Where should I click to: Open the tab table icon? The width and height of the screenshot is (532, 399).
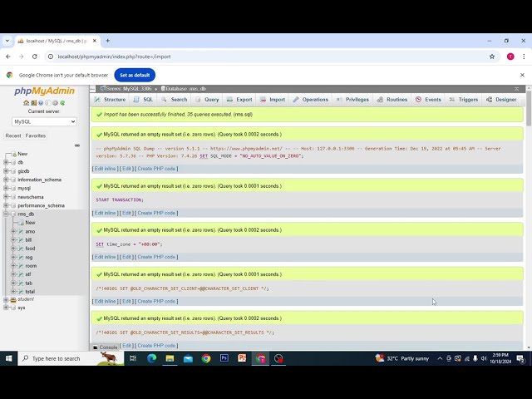click(x=21, y=283)
